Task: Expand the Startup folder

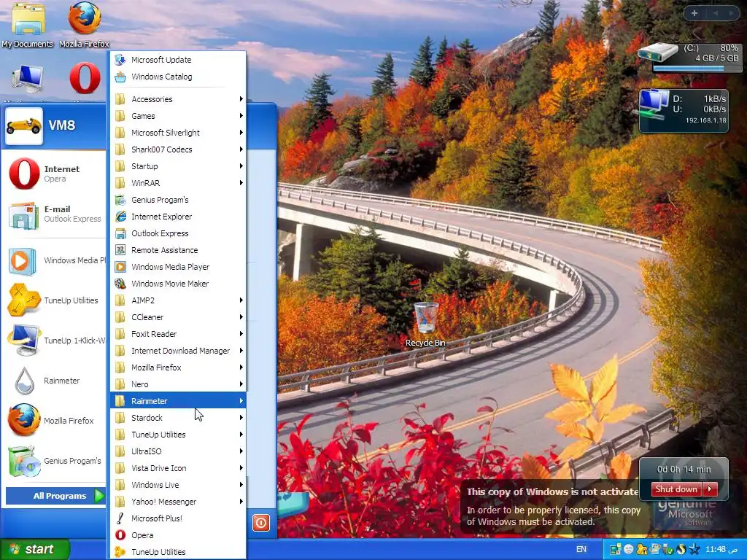Action: (178, 166)
